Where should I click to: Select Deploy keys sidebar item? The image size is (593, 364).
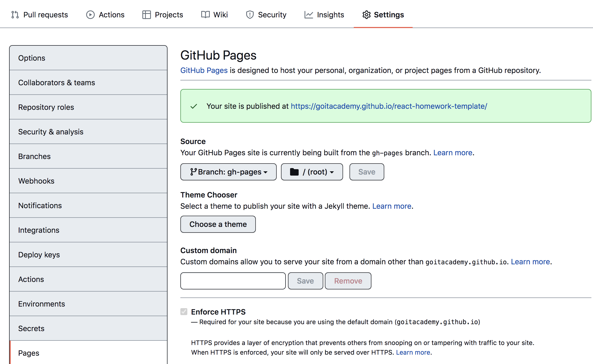39,255
